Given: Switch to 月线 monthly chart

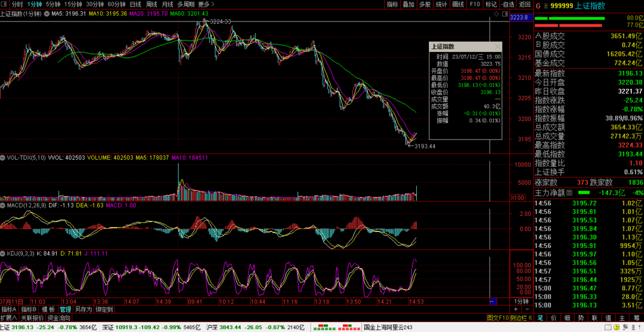Looking at the screenshot, I should click(x=168, y=5).
